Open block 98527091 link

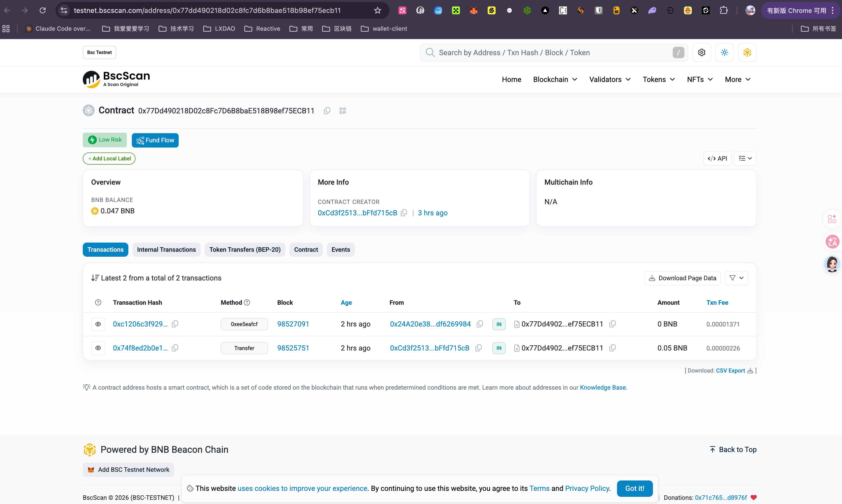[x=293, y=324]
